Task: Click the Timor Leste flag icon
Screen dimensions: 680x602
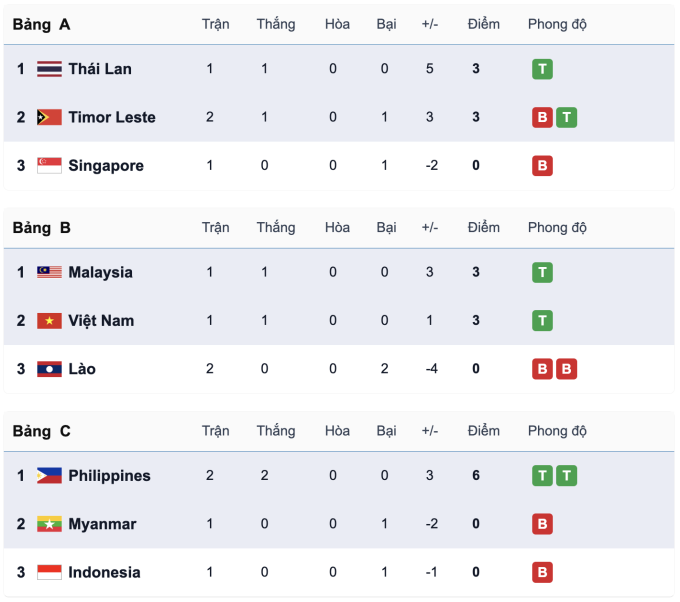Action: pyautogui.click(x=49, y=117)
